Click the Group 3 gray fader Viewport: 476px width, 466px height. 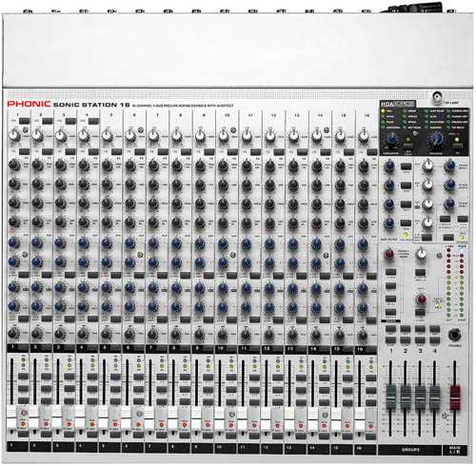[x=420, y=397]
